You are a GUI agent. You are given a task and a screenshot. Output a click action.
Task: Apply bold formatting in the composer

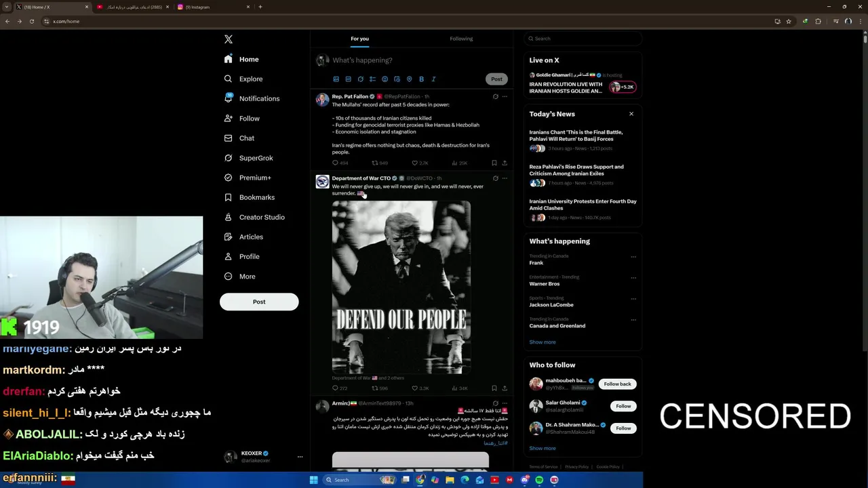[421, 79]
